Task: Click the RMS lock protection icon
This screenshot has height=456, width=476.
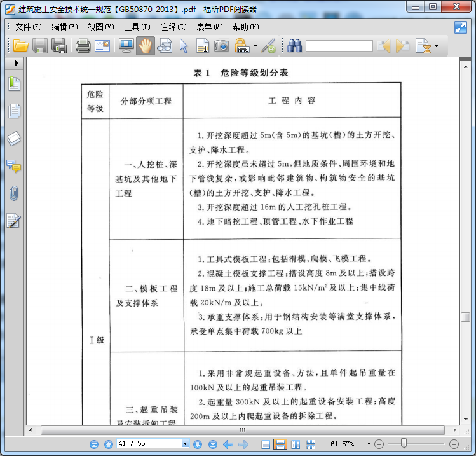Action: (242, 46)
